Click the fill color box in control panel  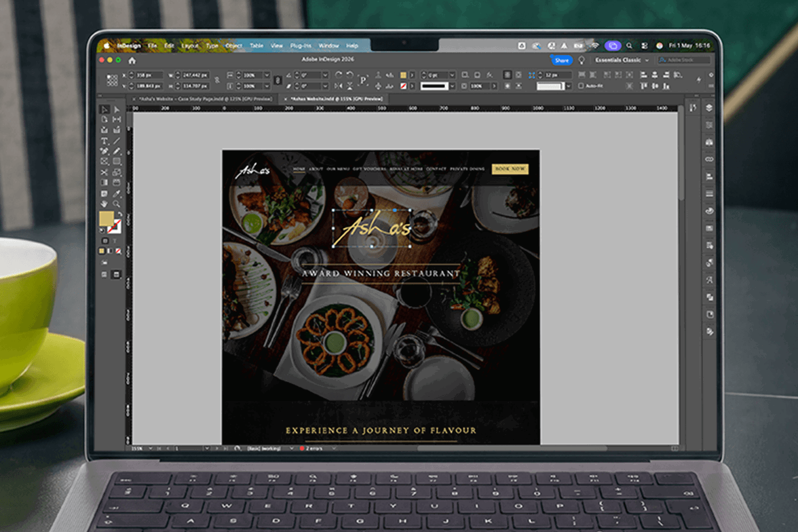pyautogui.click(x=403, y=75)
